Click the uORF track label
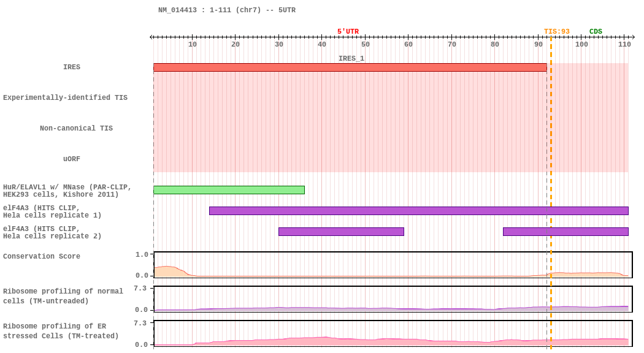Image resolution: width=644 pixels, height=353 pixels. [x=72, y=159]
